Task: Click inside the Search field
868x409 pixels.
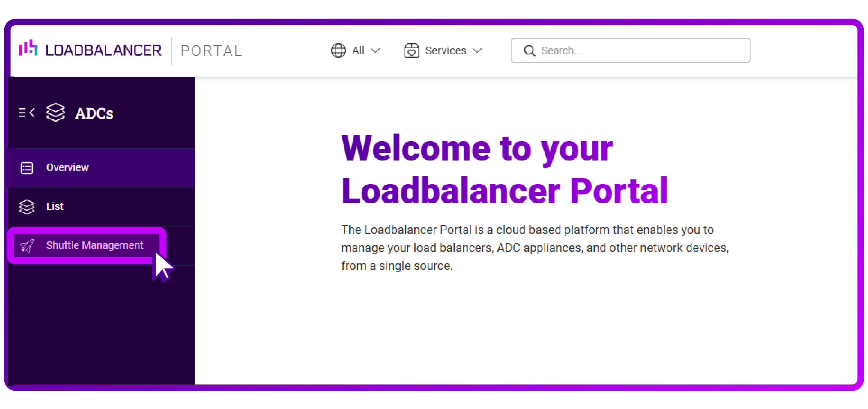Action: click(630, 51)
